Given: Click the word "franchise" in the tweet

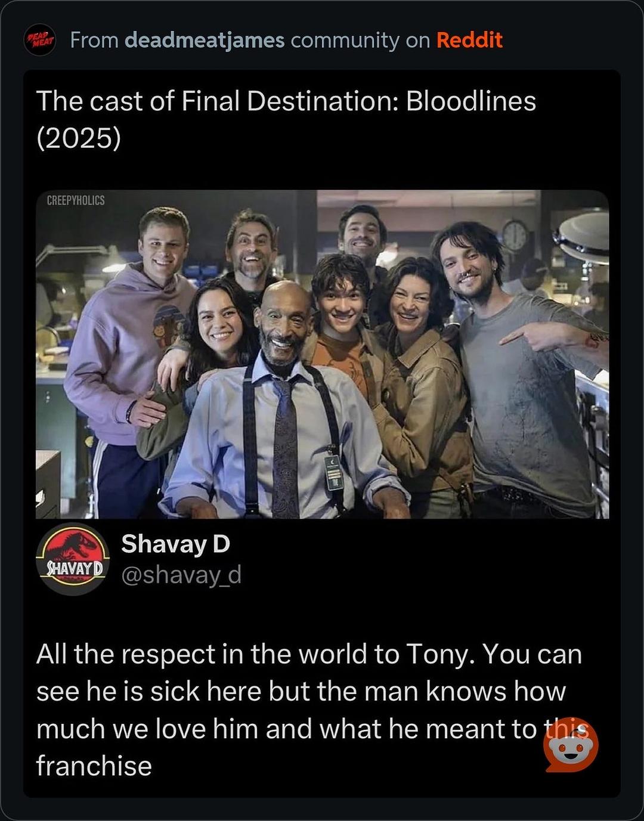Looking at the screenshot, I should [x=94, y=766].
